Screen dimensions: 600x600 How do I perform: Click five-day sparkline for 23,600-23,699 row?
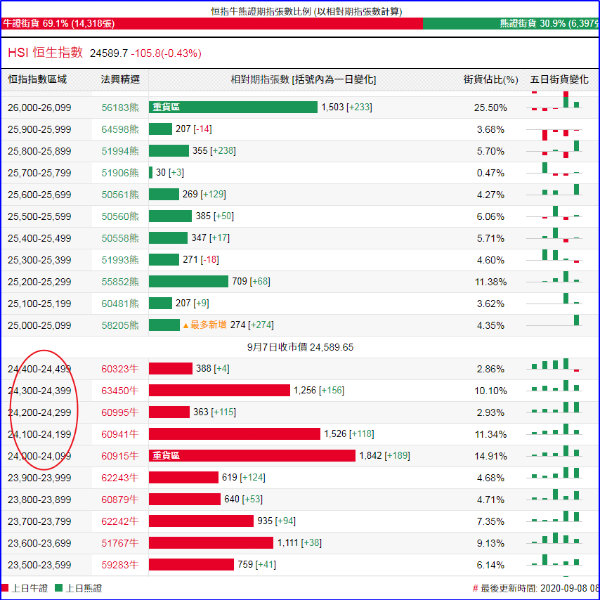tap(555, 538)
